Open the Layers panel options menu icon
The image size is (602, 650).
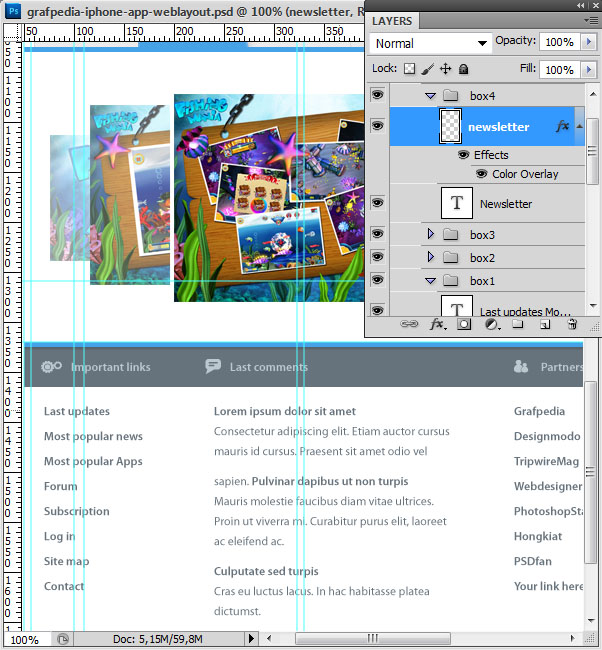[591, 20]
